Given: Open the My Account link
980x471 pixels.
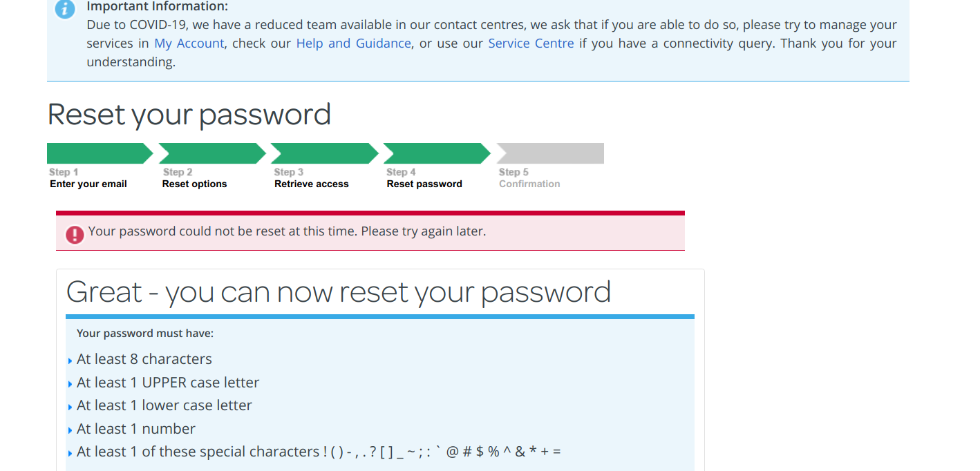Looking at the screenshot, I should click(x=189, y=43).
